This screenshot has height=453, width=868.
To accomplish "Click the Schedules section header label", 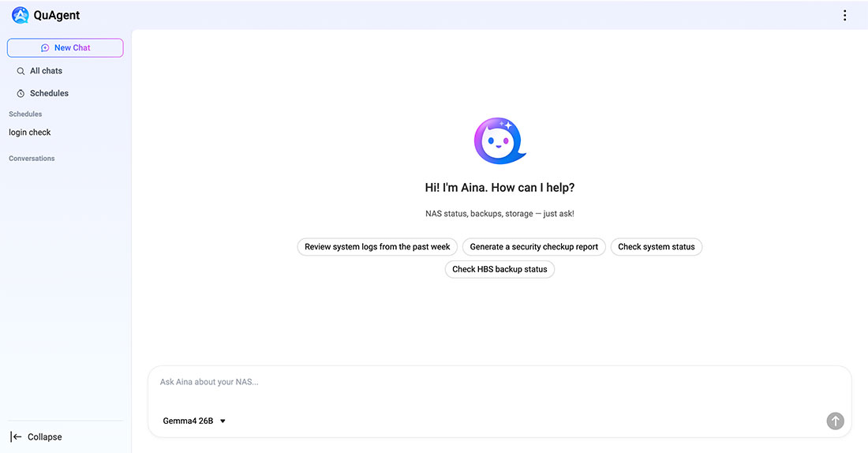I will 25,114.
